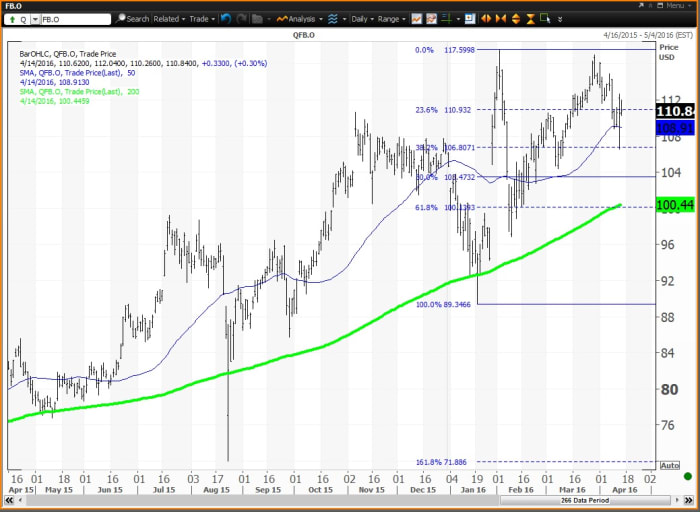700x512 pixels.
Task: Click the 38.2% 106.8071 Fibonacci label
Action: tap(445, 147)
